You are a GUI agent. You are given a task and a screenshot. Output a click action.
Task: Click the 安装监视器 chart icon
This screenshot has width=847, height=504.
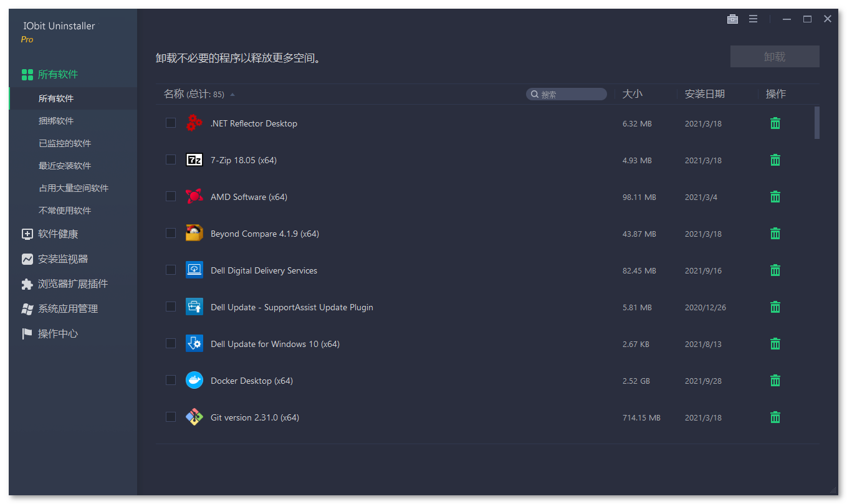(x=27, y=259)
